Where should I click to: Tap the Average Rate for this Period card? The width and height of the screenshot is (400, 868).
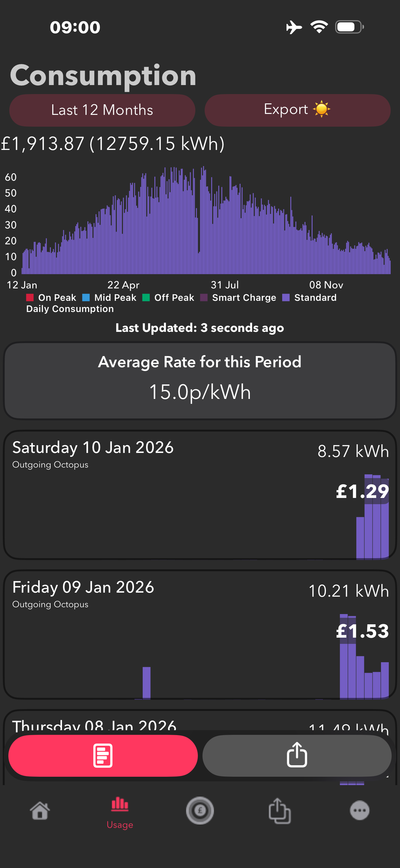200,381
